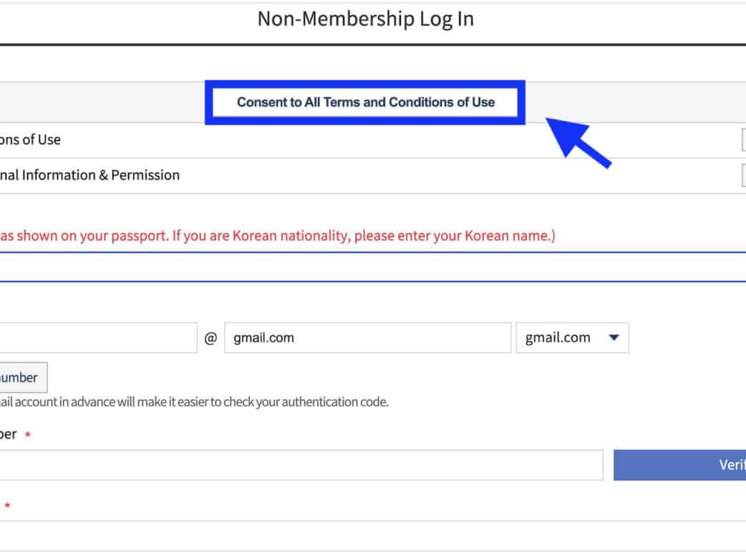
Task: Click the Personal Information & Permission label
Action: tap(89, 175)
